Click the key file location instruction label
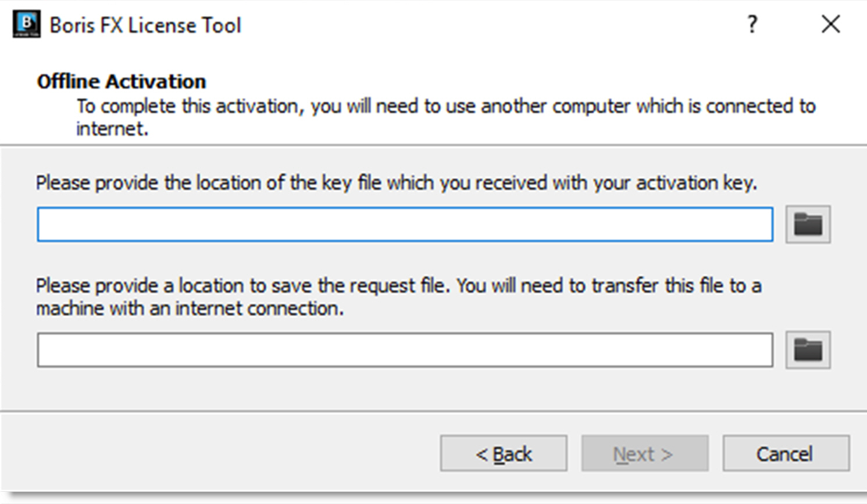 396,183
